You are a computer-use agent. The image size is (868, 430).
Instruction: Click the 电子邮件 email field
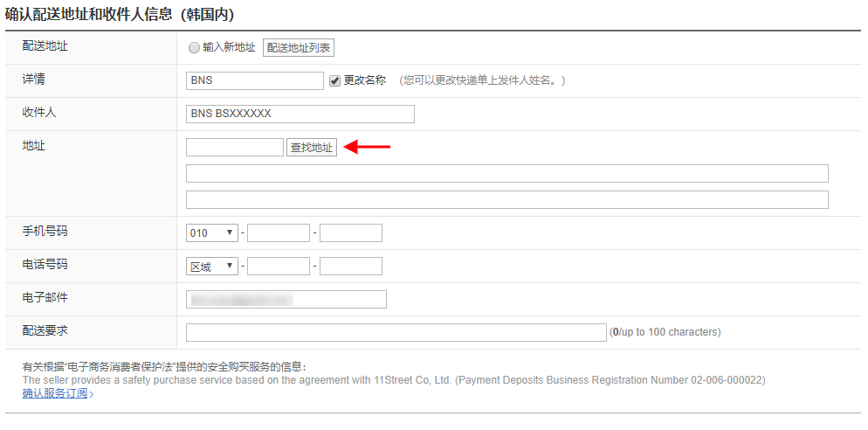click(x=286, y=300)
